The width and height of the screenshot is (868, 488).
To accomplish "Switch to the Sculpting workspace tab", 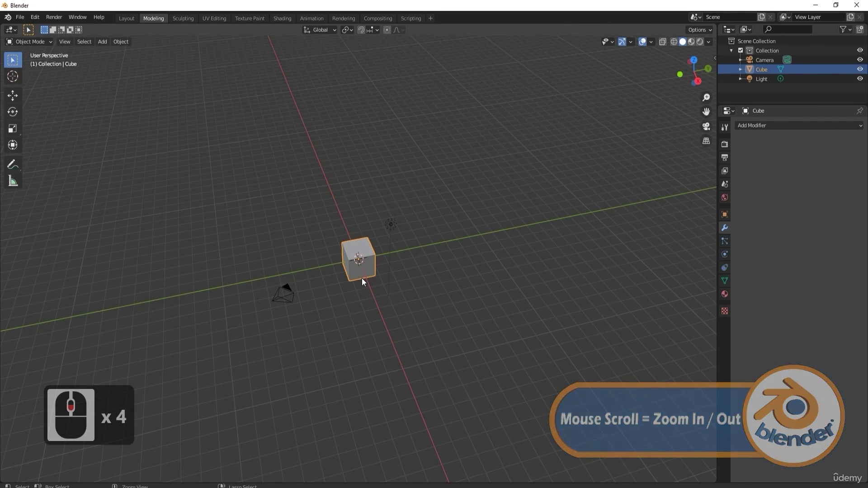I will (183, 19).
